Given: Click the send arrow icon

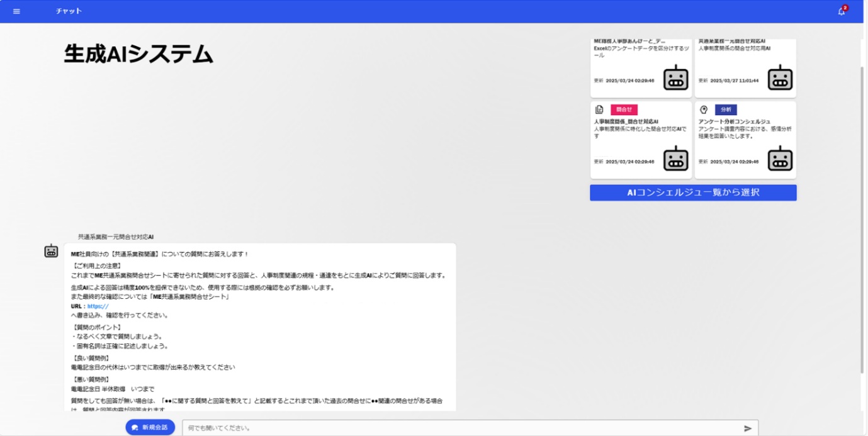Looking at the screenshot, I should point(748,428).
